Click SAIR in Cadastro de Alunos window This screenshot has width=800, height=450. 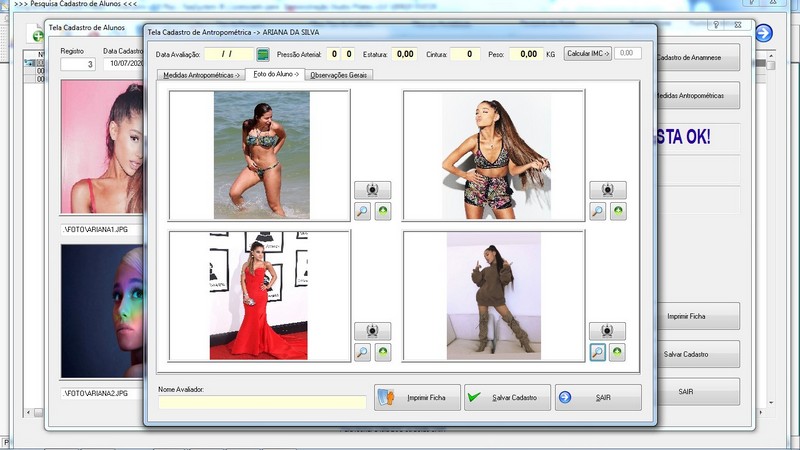click(698, 392)
